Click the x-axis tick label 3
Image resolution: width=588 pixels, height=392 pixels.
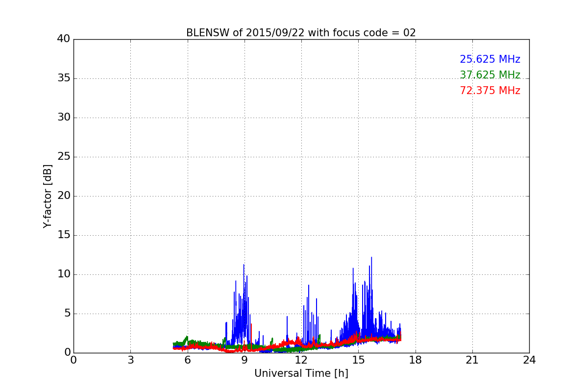point(130,360)
